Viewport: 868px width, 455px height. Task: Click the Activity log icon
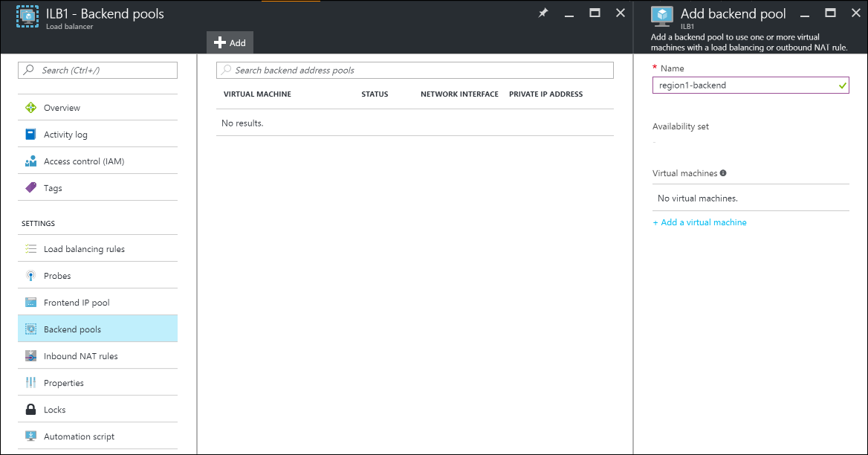tap(30, 135)
